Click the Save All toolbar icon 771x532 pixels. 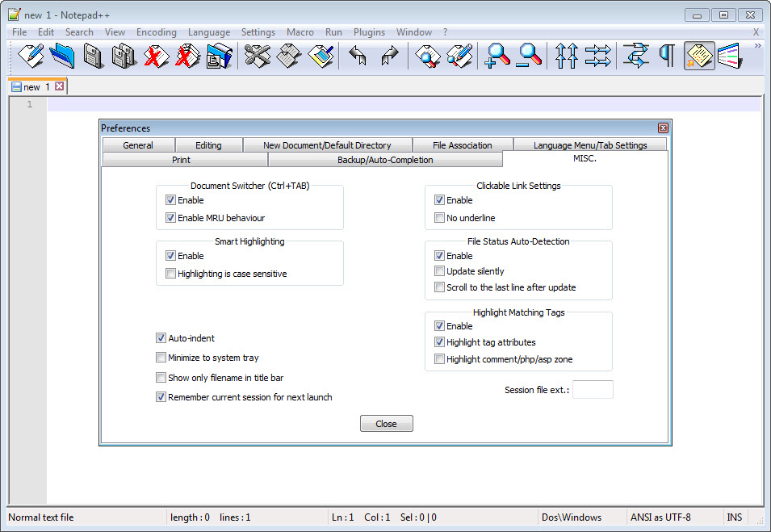(124, 56)
